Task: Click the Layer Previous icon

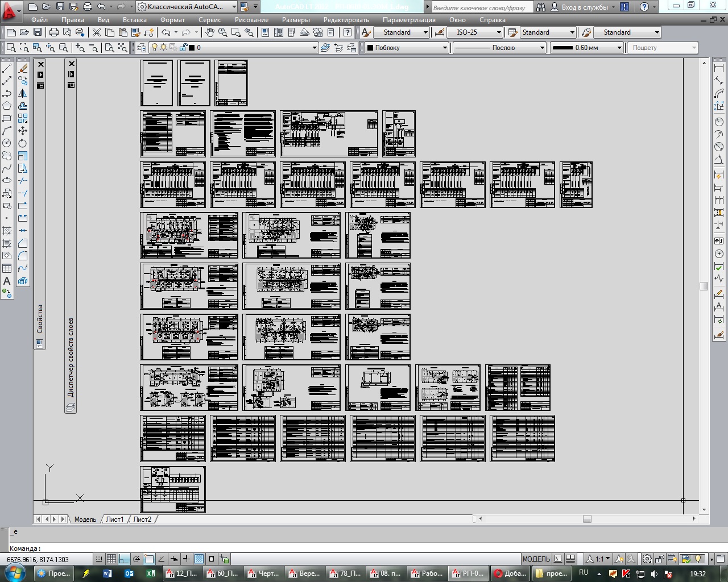Action: (x=338, y=48)
